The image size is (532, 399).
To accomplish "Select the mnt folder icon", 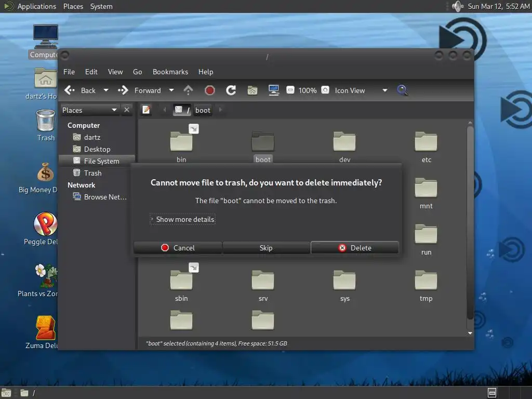I will point(426,188).
